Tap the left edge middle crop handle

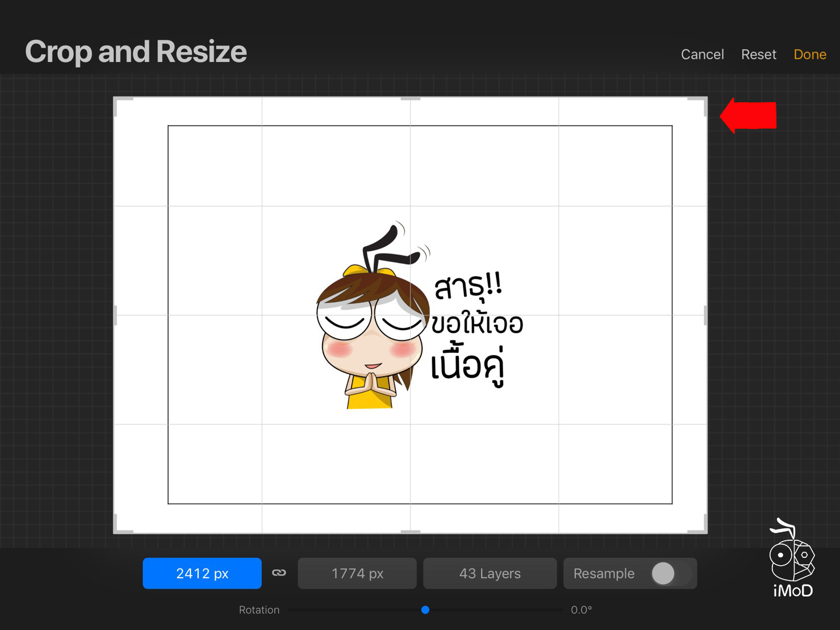[115, 315]
